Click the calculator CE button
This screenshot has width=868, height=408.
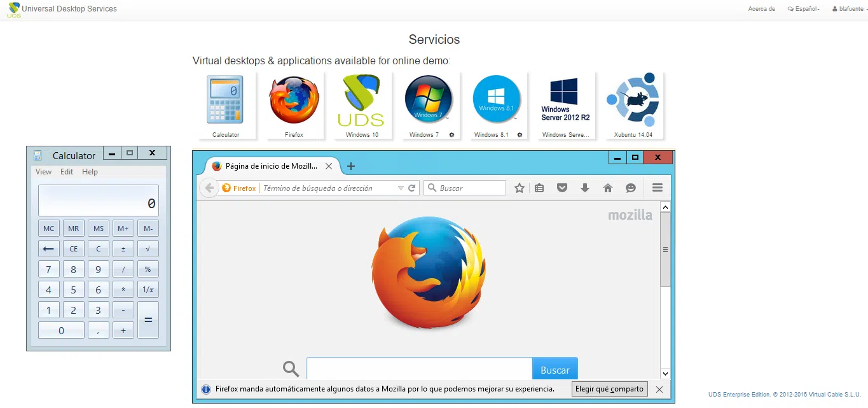73,249
